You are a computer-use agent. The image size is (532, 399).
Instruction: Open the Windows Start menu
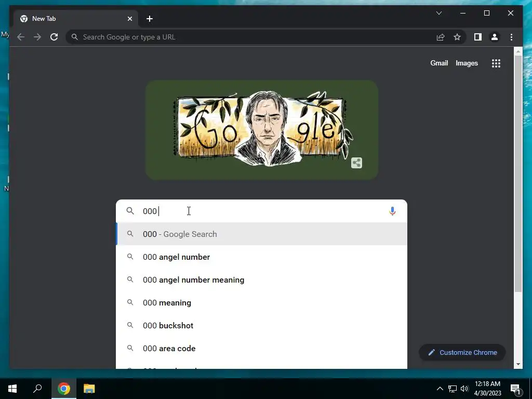point(12,389)
